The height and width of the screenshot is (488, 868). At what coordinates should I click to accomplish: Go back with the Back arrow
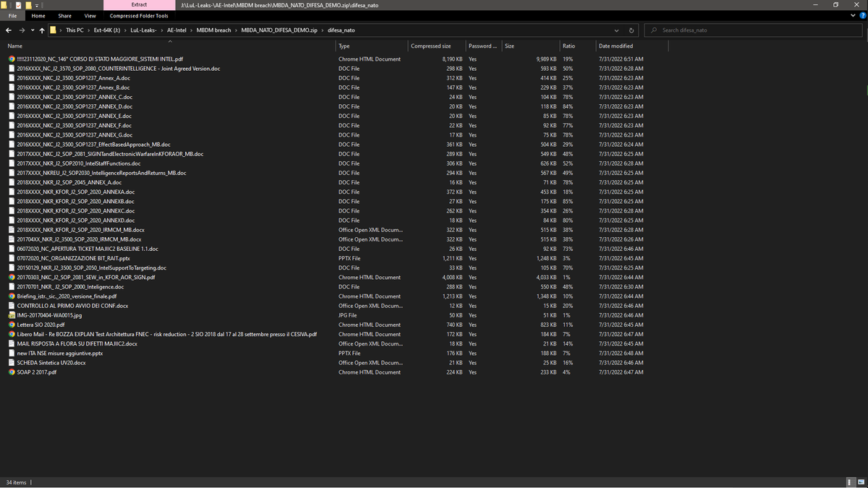pyautogui.click(x=8, y=30)
